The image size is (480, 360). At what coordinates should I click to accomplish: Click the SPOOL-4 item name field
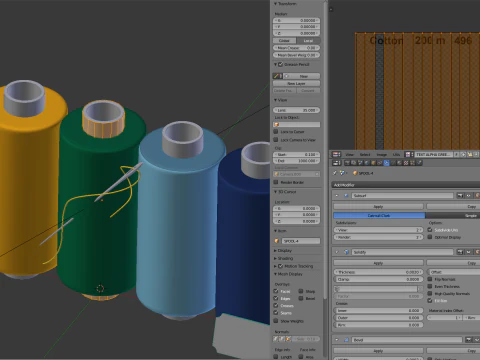point(301,241)
